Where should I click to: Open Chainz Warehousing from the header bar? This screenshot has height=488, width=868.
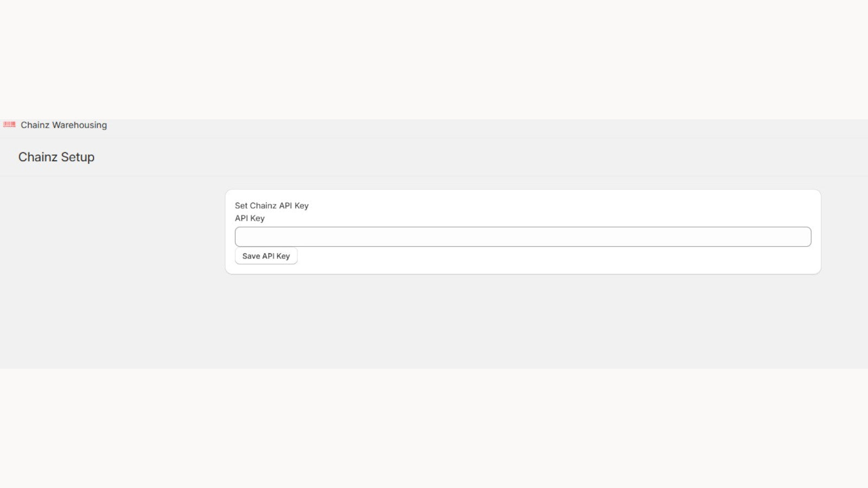click(x=63, y=125)
